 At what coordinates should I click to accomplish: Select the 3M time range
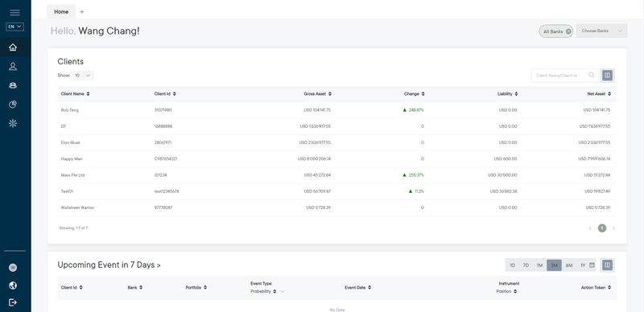pos(554,265)
